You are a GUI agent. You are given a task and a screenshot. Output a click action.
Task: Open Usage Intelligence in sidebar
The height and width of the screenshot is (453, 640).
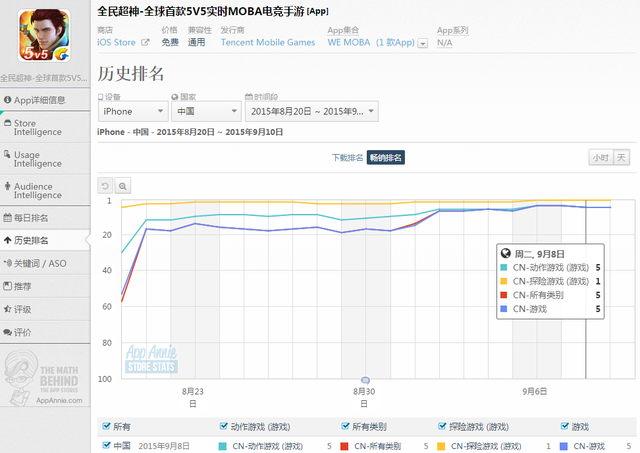(45, 159)
